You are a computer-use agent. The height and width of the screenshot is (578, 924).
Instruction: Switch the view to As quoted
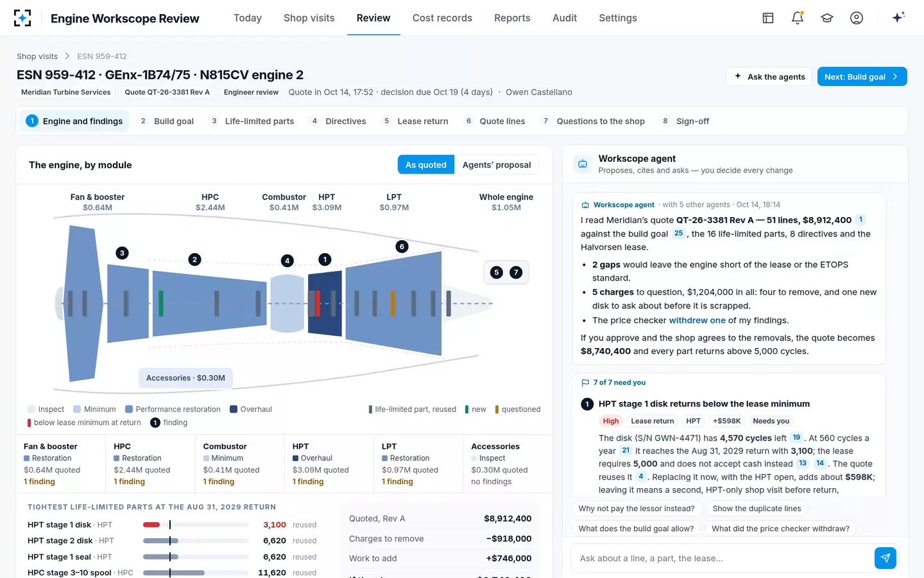click(x=426, y=165)
